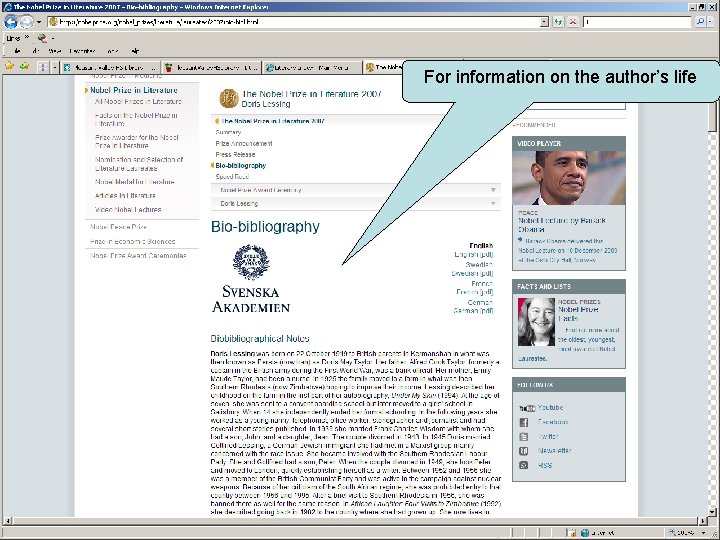720x540 pixels.
Task: Open Nobel Medal for Literature link
Action: (135, 182)
